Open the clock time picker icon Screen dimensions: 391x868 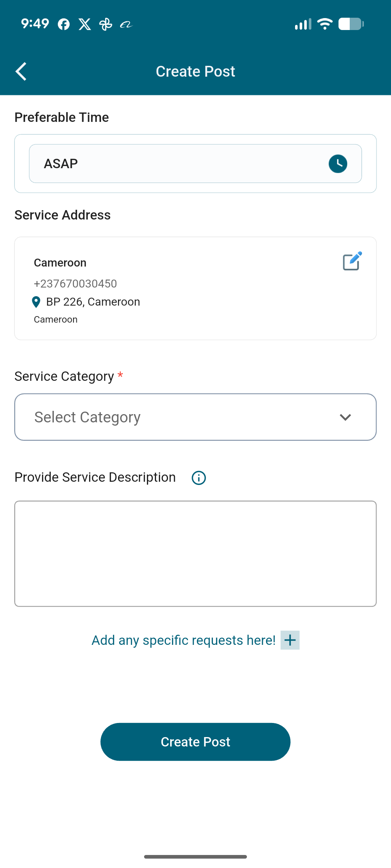pos(338,164)
